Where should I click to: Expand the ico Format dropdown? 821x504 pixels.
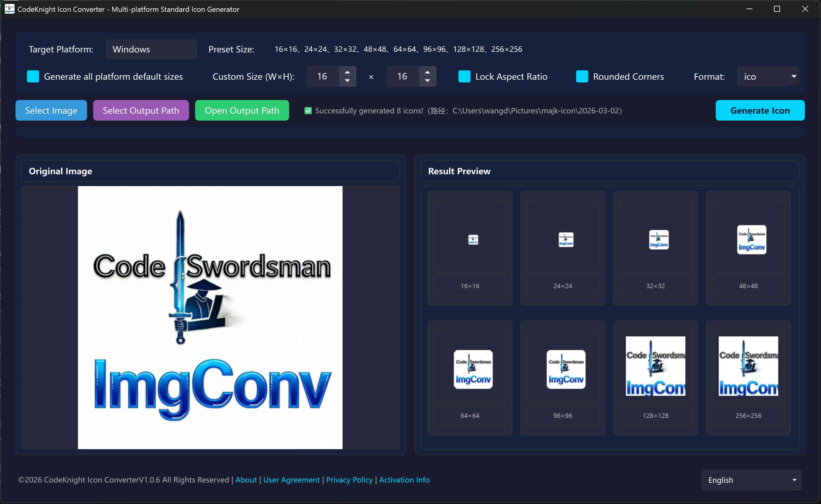click(768, 76)
